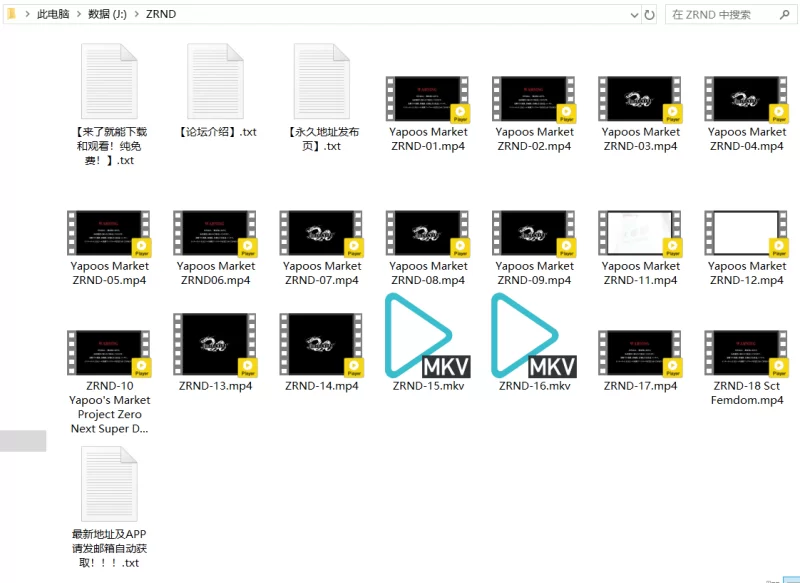Select the ZRND-15.mkv file icon
This screenshot has height=583, width=800.
[x=428, y=336]
